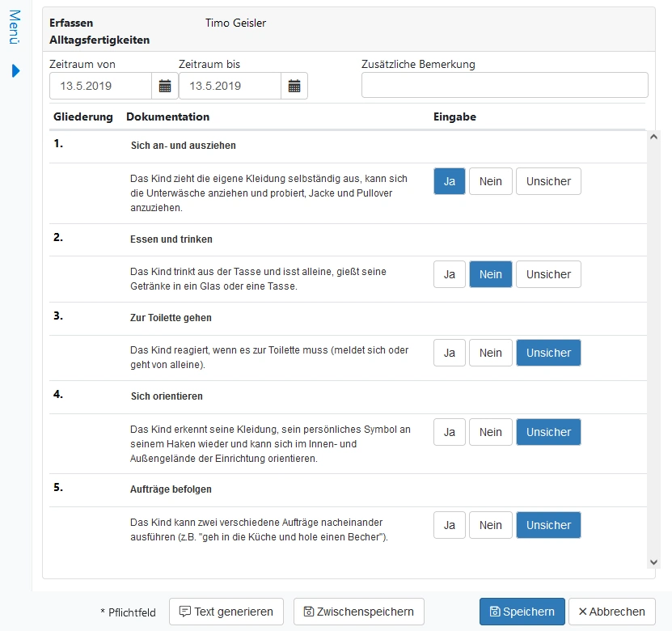This screenshot has width=672, height=631.
Task: Click Text generieren button
Action: (x=226, y=612)
